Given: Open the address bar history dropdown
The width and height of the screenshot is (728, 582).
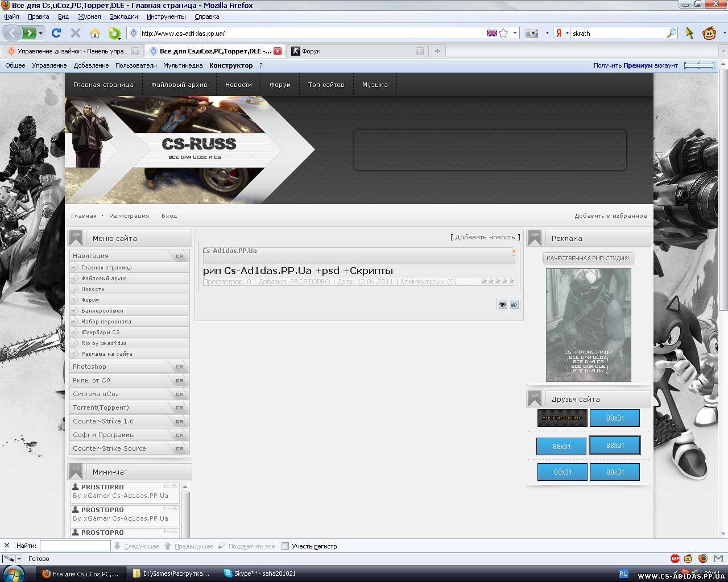Looking at the screenshot, I should 515,33.
